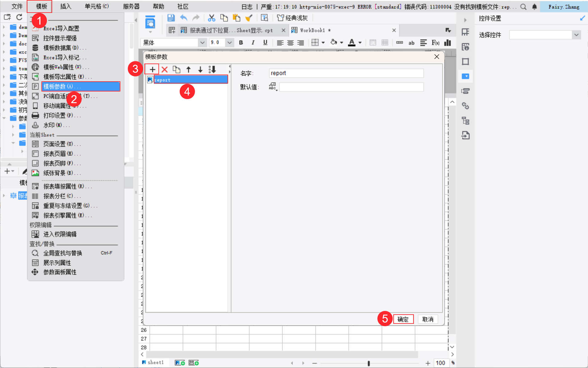Image resolution: width=588 pixels, height=368 pixels.
Task: Click the 取消 button
Action: pos(428,319)
